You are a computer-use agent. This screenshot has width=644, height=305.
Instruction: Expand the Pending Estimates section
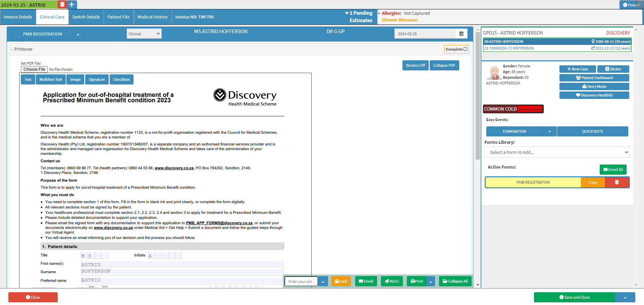click(x=359, y=17)
